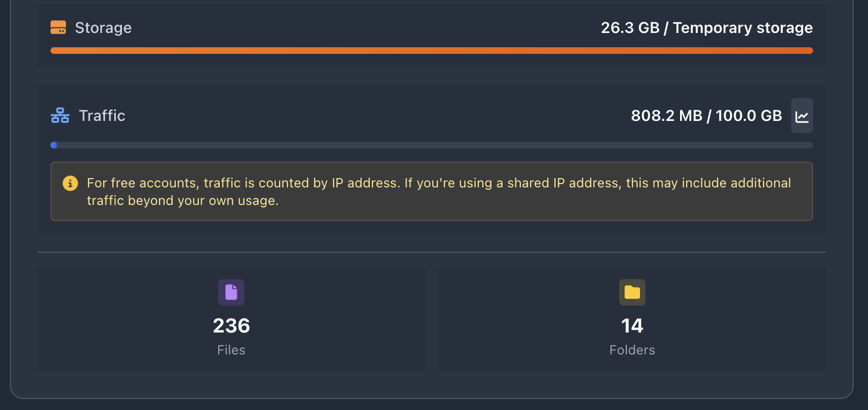Click the blue Traffic network icon
This screenshot has height=410, width=868.
pyautogui.click(x=60, y=115)
